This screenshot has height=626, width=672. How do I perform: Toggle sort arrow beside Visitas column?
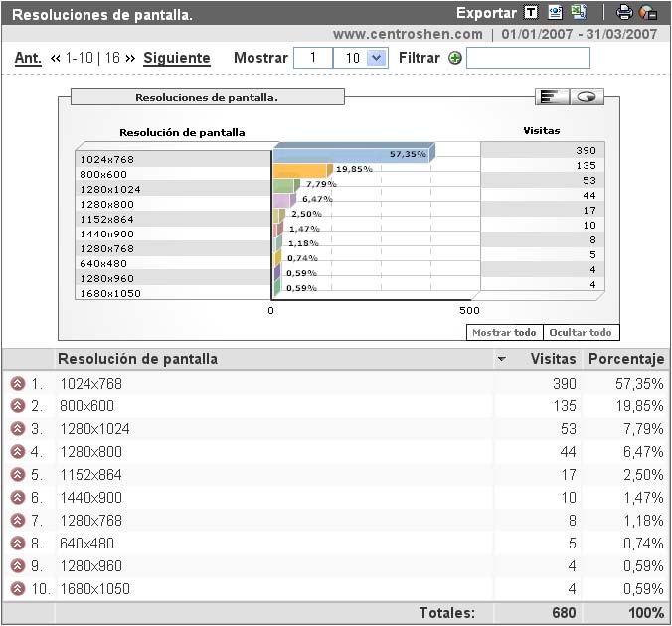[501, 359]
